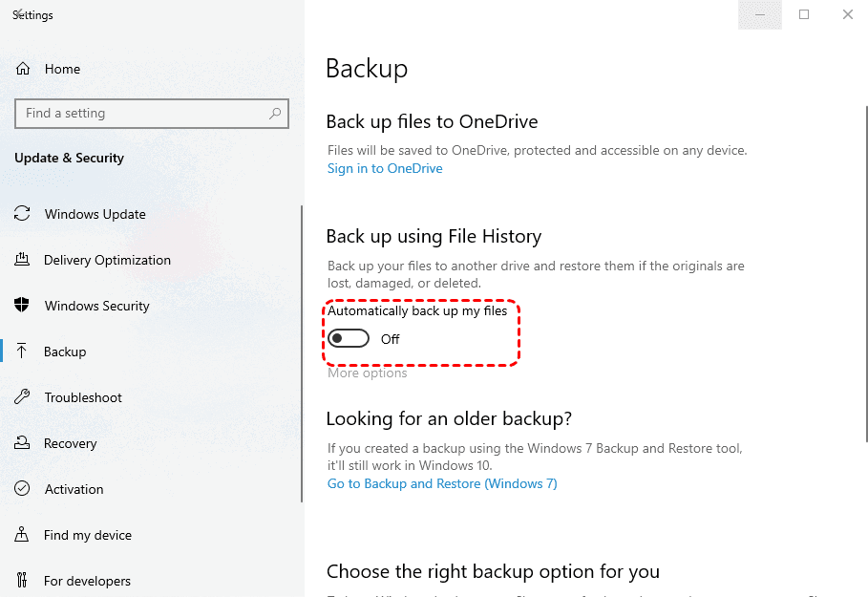Click the For developers icon

23,581
